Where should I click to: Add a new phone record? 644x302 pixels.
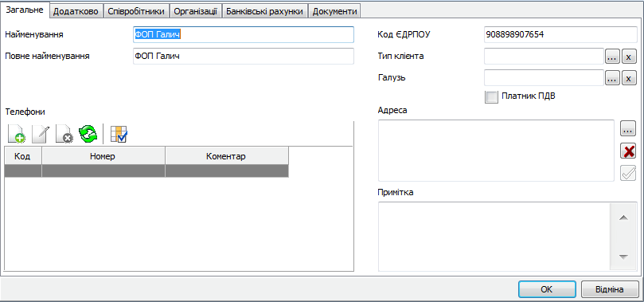(x=17, y=135)
